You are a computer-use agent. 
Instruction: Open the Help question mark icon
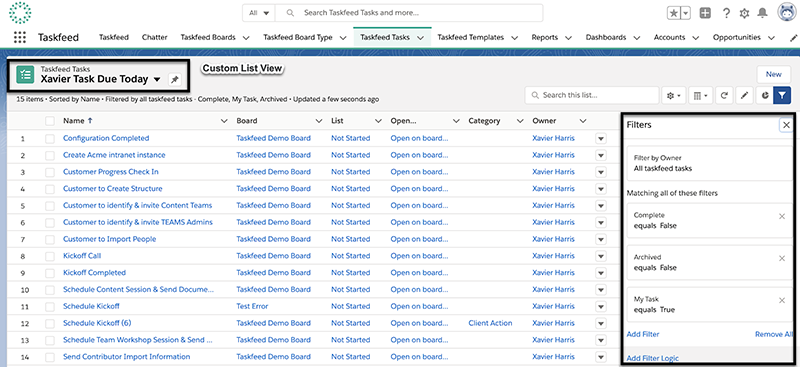click(726, 13)
